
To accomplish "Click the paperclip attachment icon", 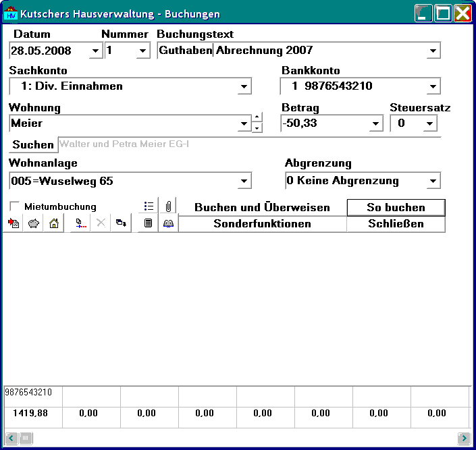I will tap(168, 206).
